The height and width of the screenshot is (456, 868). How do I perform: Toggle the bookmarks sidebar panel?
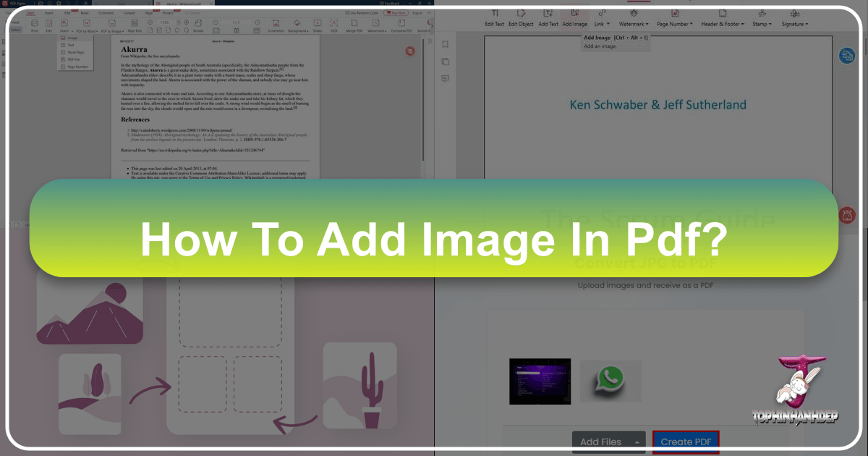click(446, 43)
